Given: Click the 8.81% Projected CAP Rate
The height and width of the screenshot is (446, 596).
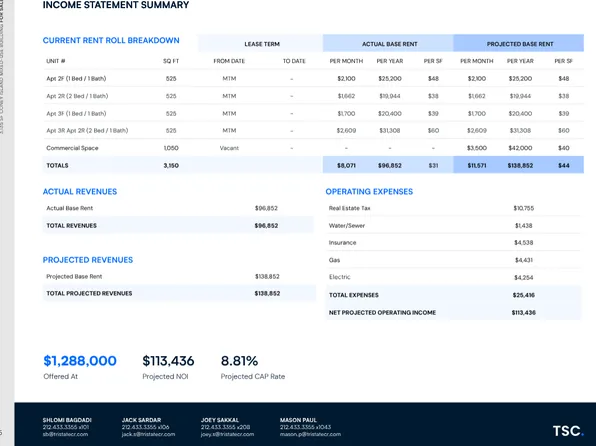Looking at the screenshot, I should (x=239, y=361).
